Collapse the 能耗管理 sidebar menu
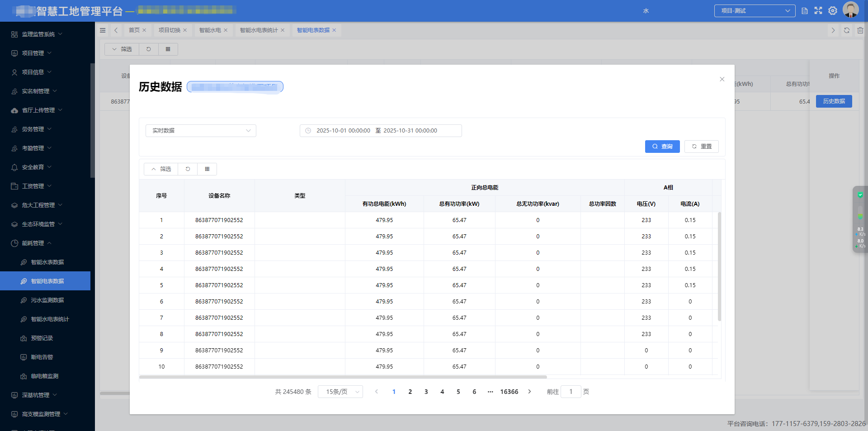 33,243
